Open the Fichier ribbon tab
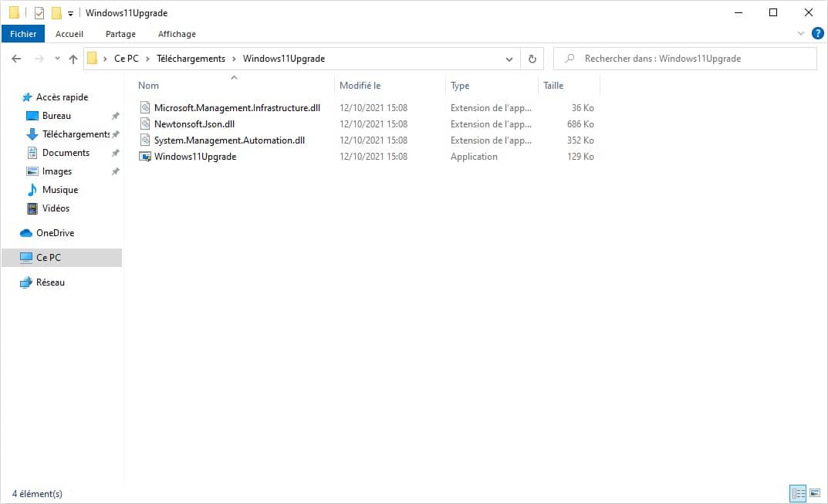Screen dimensions: 828x504 coord(23,34)
